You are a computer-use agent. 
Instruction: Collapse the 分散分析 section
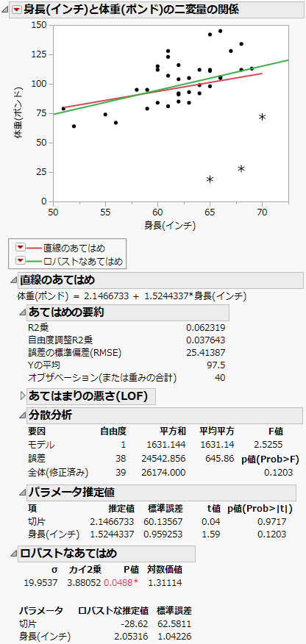pos(22,416)
